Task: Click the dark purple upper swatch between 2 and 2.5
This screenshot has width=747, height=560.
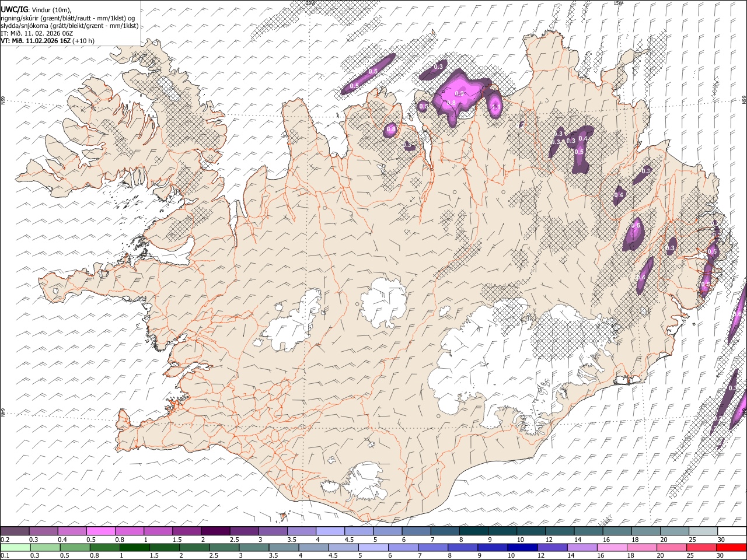Action: pyautogui.click(x=215, y=531)
